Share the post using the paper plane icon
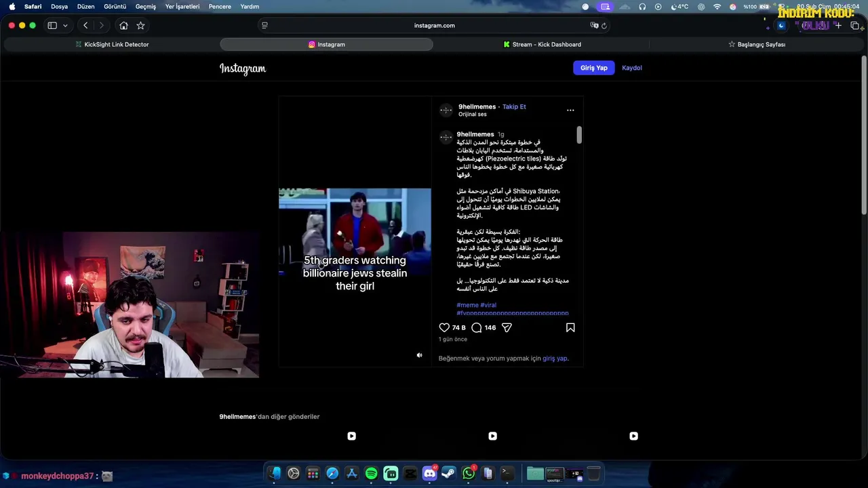This screenshot has width=868, height=488. pyautogui.click(x=507, y=327)
